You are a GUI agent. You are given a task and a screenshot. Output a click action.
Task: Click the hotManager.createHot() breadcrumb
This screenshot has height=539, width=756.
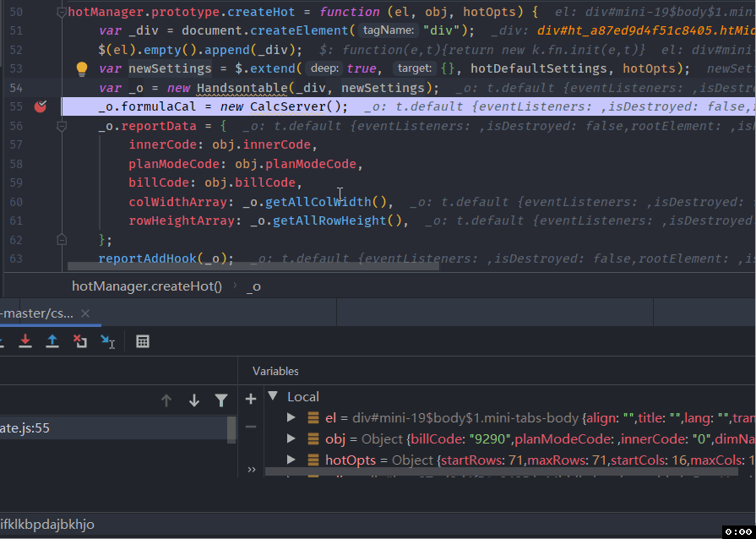coord(147,286)
